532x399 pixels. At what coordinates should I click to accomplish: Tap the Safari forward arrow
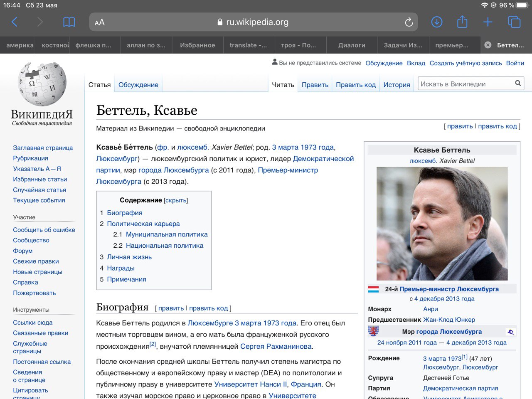click(40, 22)
